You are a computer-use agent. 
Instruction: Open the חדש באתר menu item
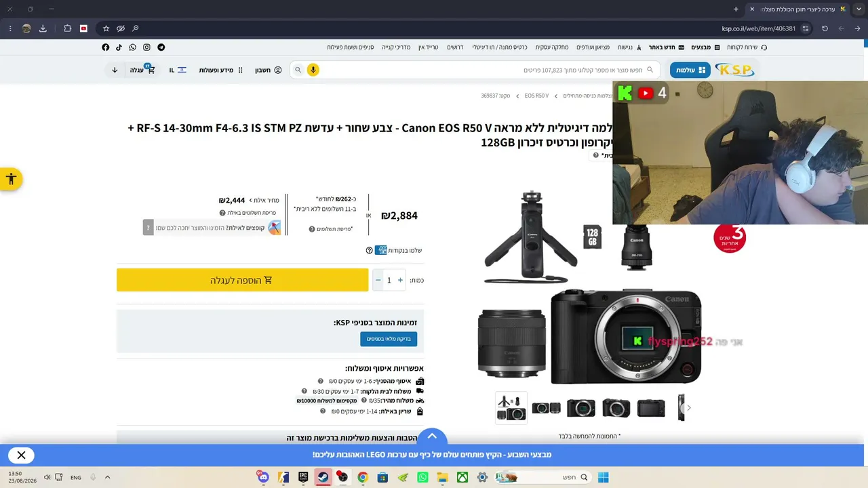tap(666, 47)
